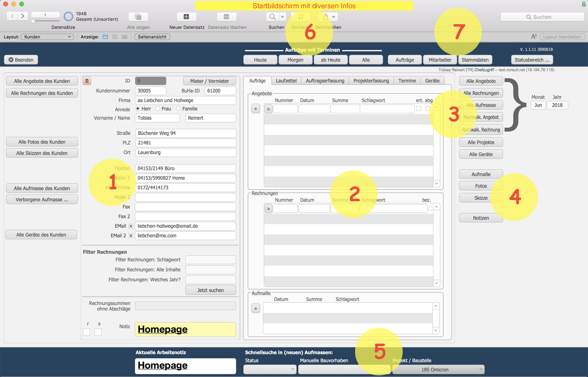Click the Verborgene Aufmasse button
The height and width of the screenshot is (377, 588).
[42, 199]
